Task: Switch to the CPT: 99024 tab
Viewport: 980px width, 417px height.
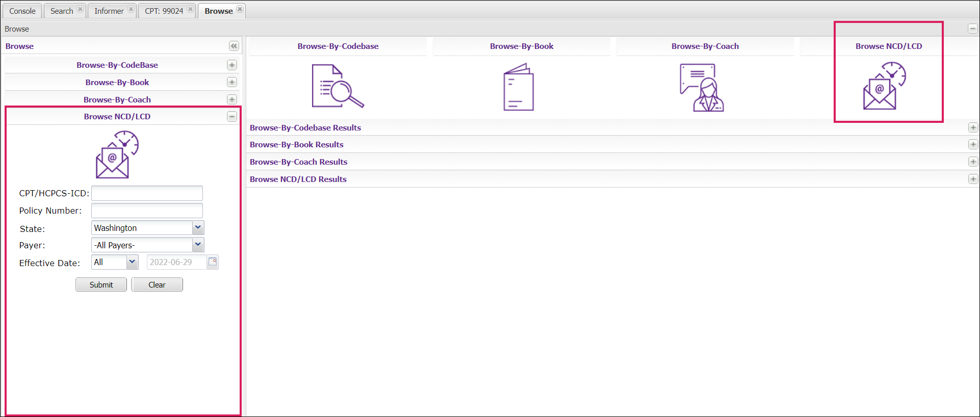Action: click(x=164, y=11)
